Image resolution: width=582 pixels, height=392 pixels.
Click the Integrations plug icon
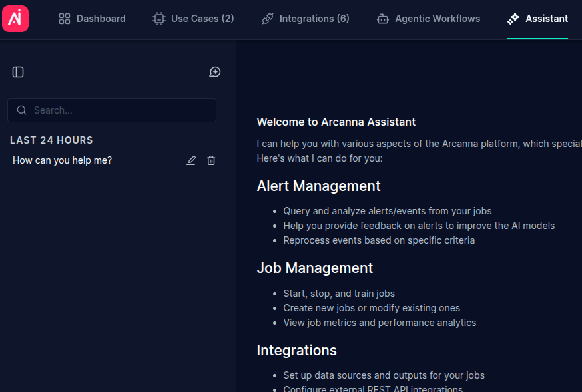(x=268, y=19)
